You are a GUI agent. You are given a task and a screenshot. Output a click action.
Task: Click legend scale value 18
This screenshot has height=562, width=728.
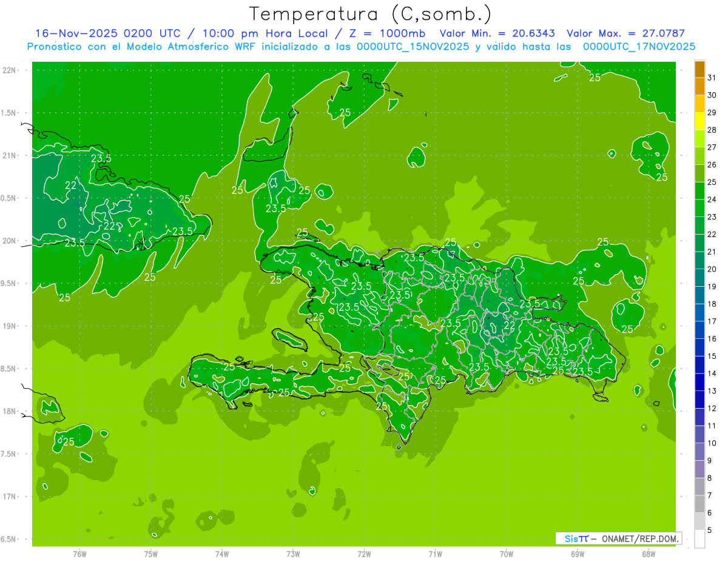(712, 304)
